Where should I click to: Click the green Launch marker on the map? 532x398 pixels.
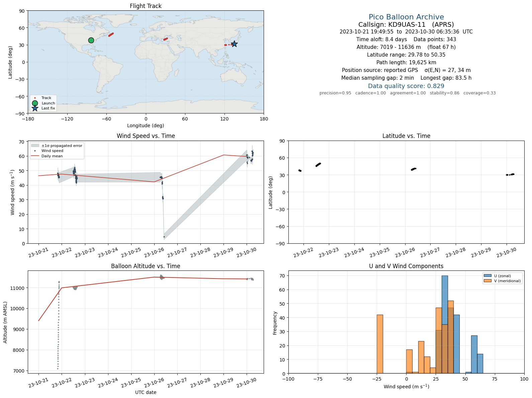click(x=91, y=40)
